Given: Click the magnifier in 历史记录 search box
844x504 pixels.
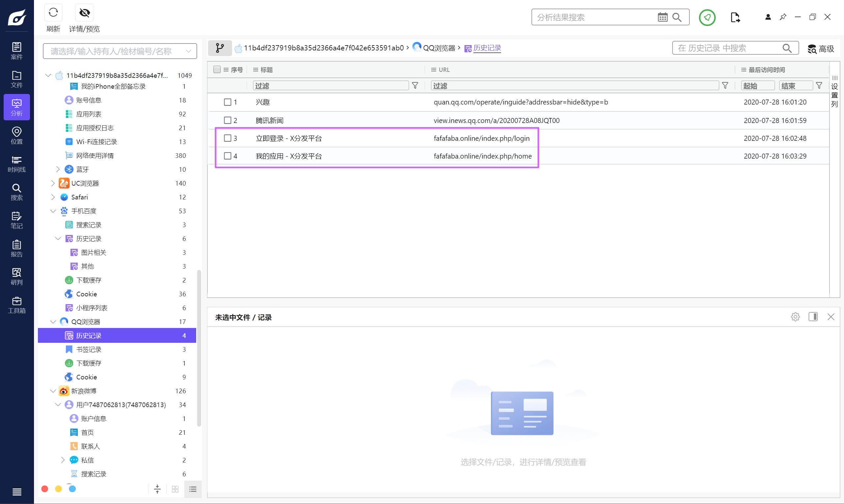Looking at the screenshot, I should (787, 48).
